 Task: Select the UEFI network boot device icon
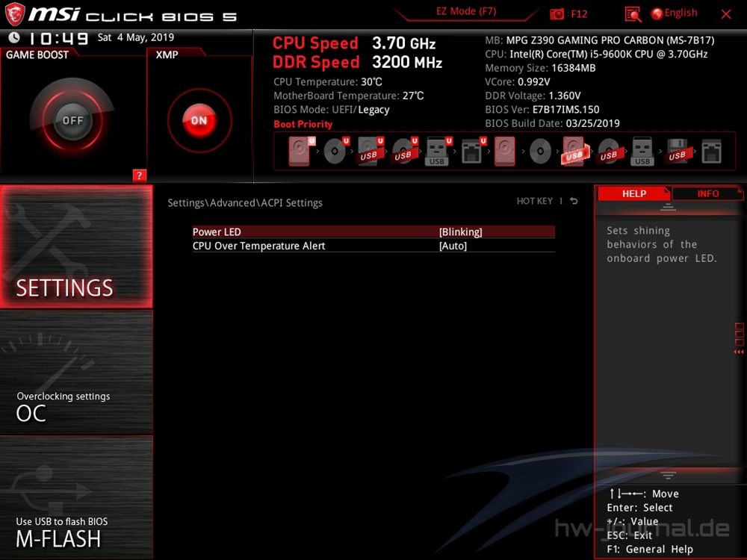[473, 152]
